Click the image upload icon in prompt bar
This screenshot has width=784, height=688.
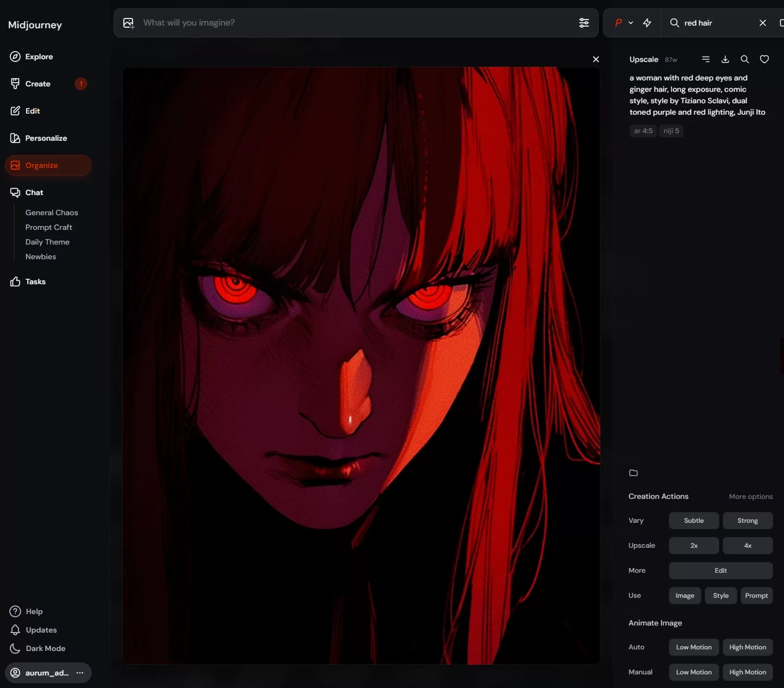click(129, 23)
